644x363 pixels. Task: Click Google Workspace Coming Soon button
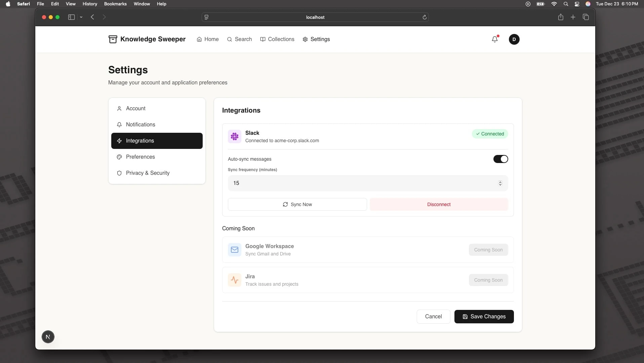point(488,250)
